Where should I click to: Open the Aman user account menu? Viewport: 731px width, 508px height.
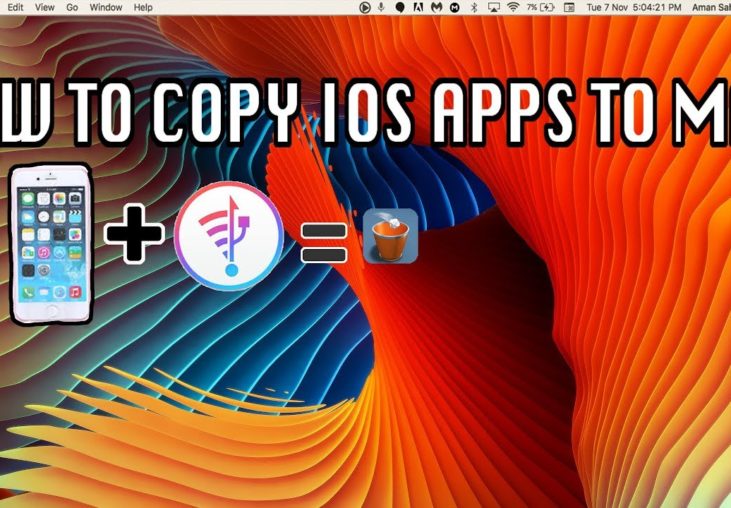[708, 7]
